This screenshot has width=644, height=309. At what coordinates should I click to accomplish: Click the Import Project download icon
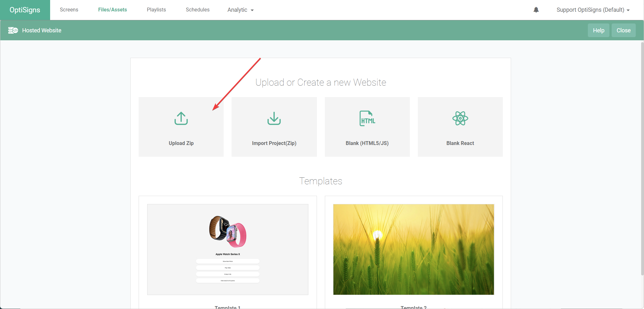274,118
